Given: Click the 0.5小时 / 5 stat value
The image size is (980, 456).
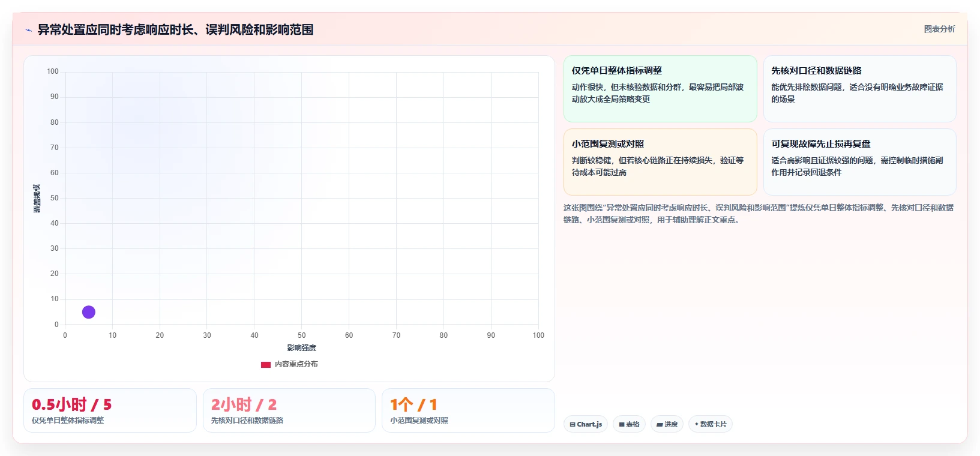Looking at the screenshot, I should [71, 404].
